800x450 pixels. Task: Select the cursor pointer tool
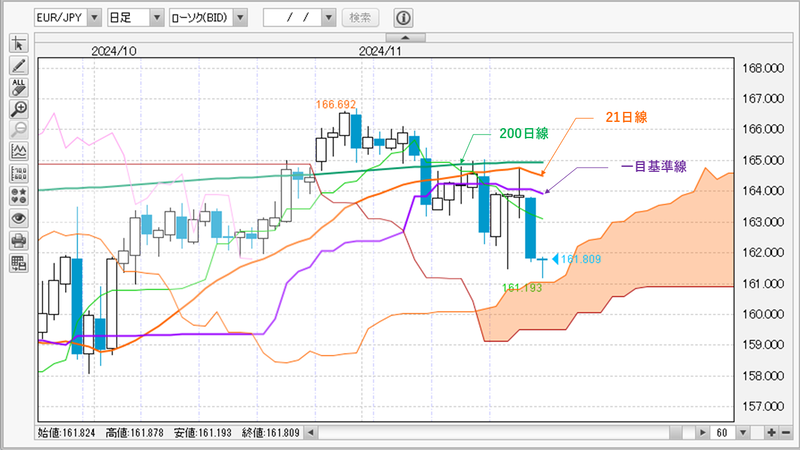[19, 44]
